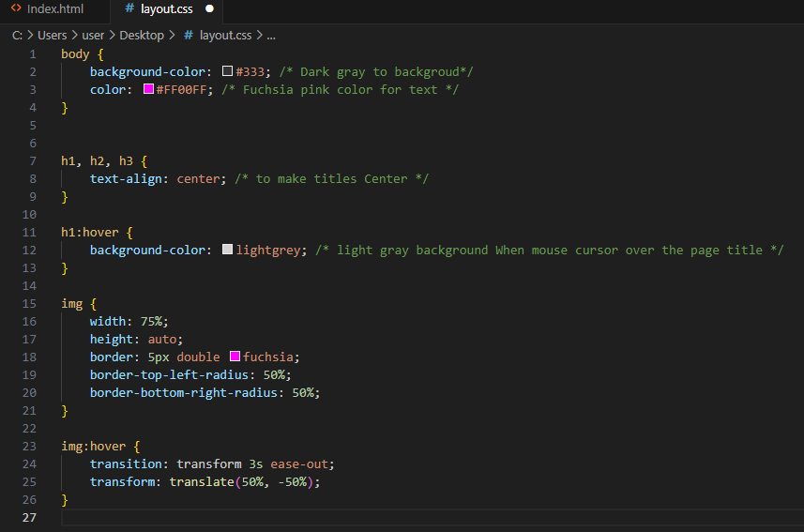Click the unsaved dot on layout.css tab

(x=209, y=8)
